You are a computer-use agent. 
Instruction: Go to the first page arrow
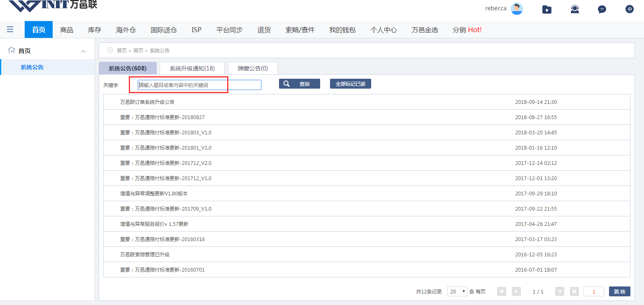502,291
